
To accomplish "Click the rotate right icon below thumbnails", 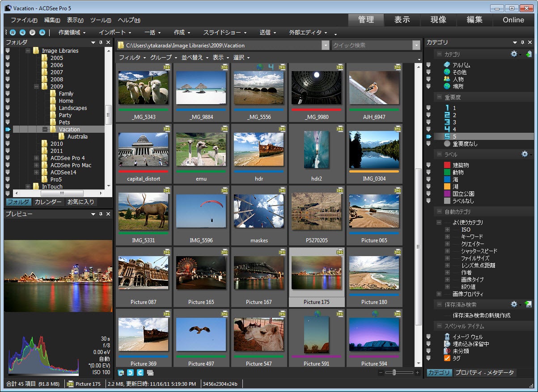I will click(140, 372).
